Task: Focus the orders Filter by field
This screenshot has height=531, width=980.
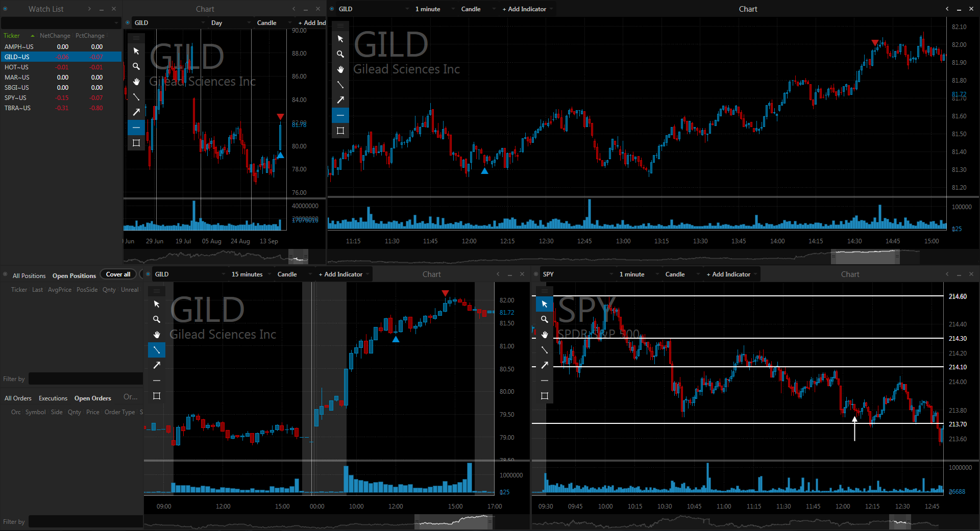Action: coord(86,521)
